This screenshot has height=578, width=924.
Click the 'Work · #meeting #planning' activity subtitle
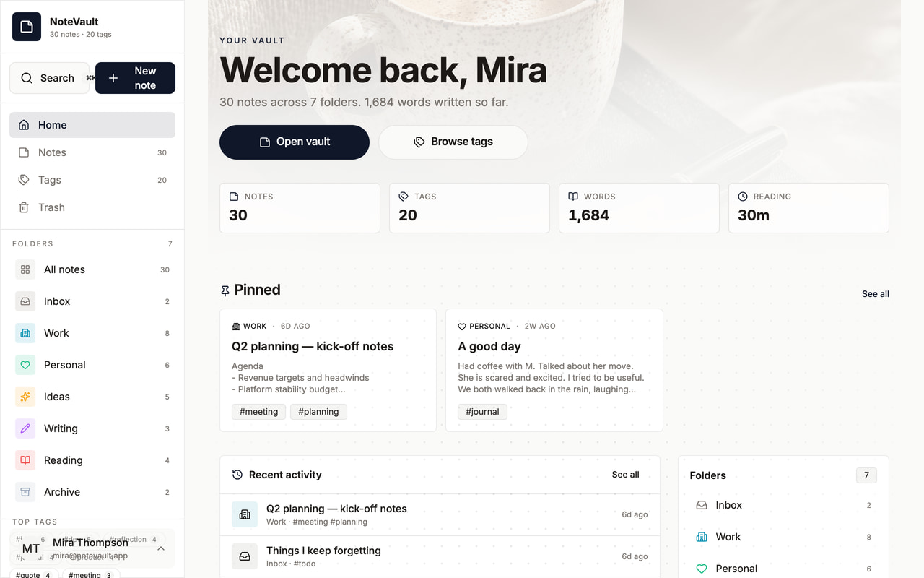pyautogui.click(x=317, y=522)
